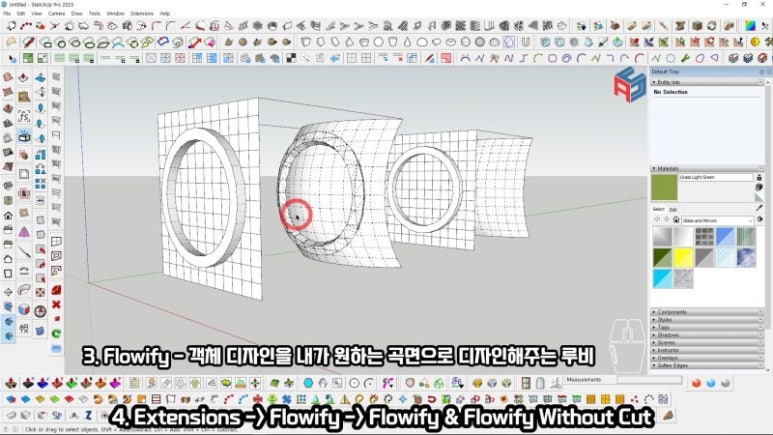This screenshot has height=435, width=773.
Task: Open the Tools menu
Action: [x=95, y=13]
